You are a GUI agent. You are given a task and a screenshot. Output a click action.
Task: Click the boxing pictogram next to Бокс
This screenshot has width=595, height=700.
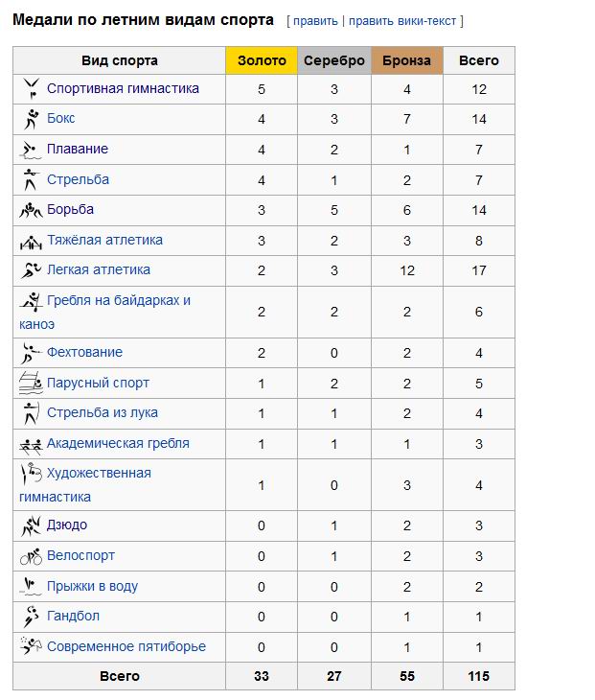click(x=32, y=119)
